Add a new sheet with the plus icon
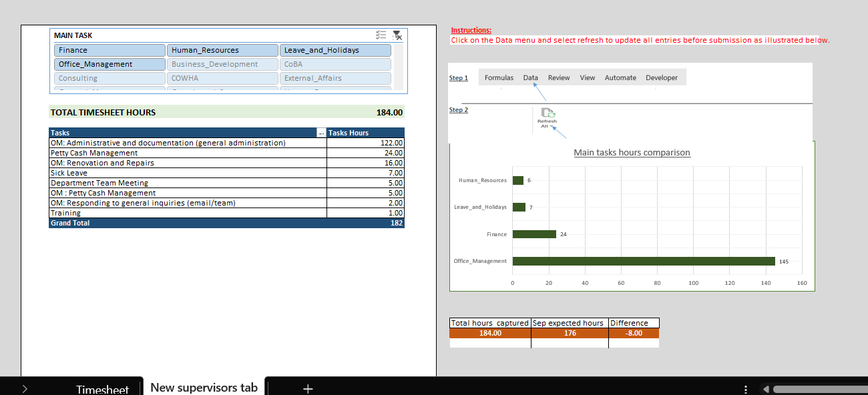Screen dimensions: 868x395 [308, 388]
